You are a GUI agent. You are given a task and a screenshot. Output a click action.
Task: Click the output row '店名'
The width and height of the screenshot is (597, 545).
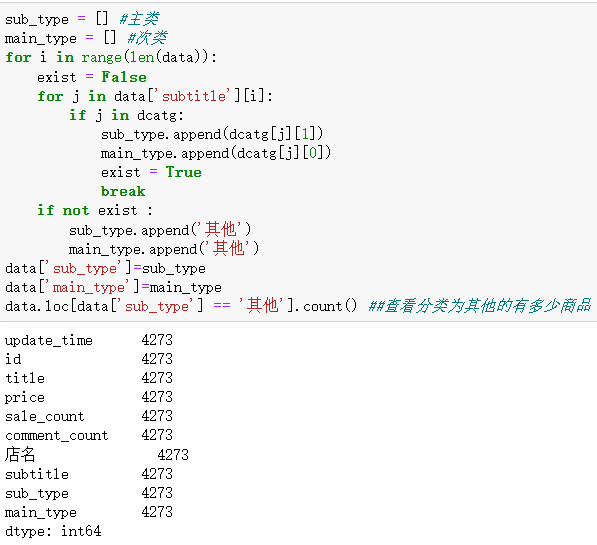point(97,454)
